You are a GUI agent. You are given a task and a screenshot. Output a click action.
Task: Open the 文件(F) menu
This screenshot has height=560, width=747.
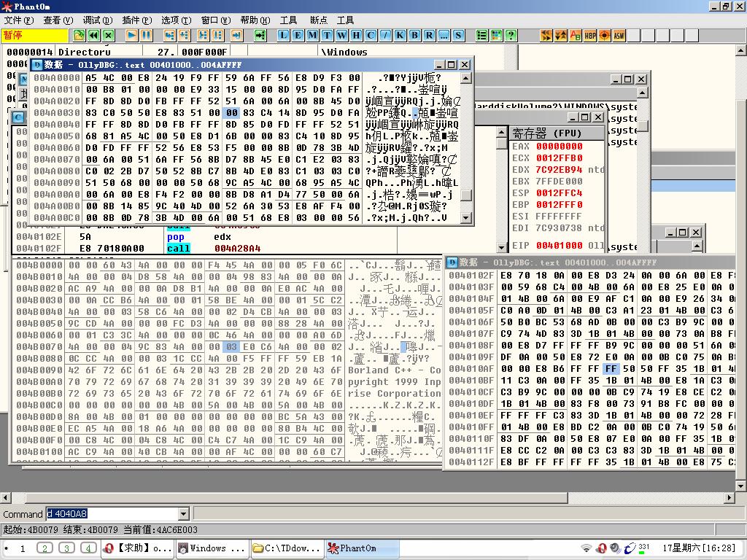click(19, 20)
